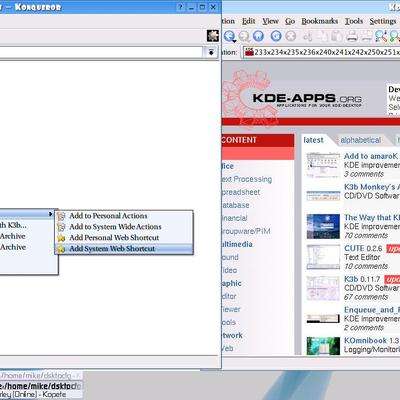400x400 pixels.
Task: Click the star icon for Add Personal Web Shortcut
Action: [61, 238]
